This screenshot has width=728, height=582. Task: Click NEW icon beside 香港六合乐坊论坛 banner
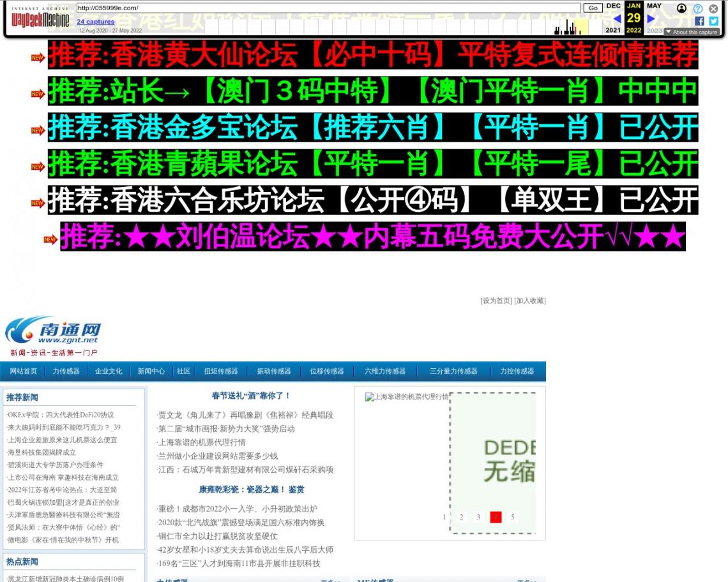click(38, 203)
